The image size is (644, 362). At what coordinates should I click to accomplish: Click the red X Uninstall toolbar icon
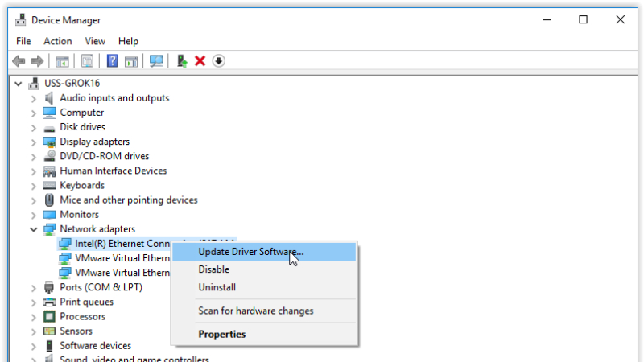200,61
